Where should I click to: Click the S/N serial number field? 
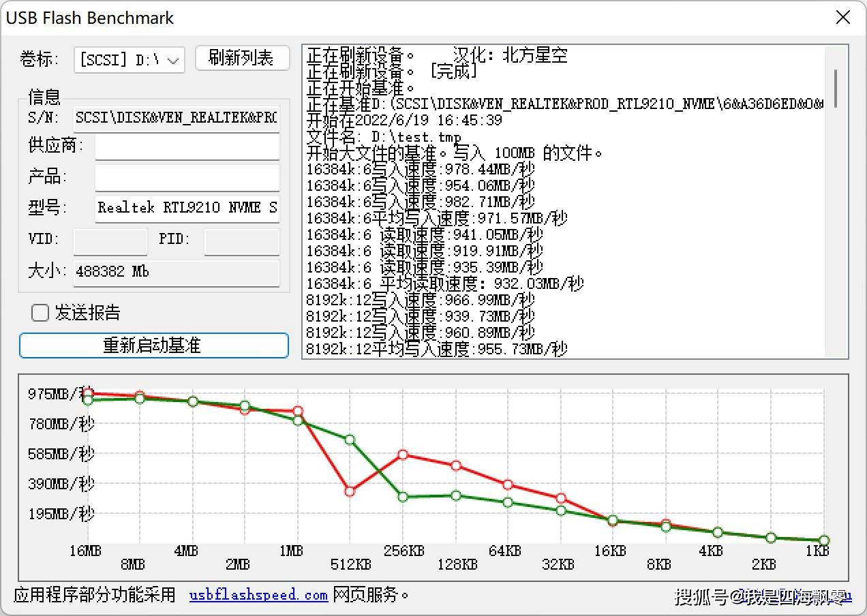177,117
